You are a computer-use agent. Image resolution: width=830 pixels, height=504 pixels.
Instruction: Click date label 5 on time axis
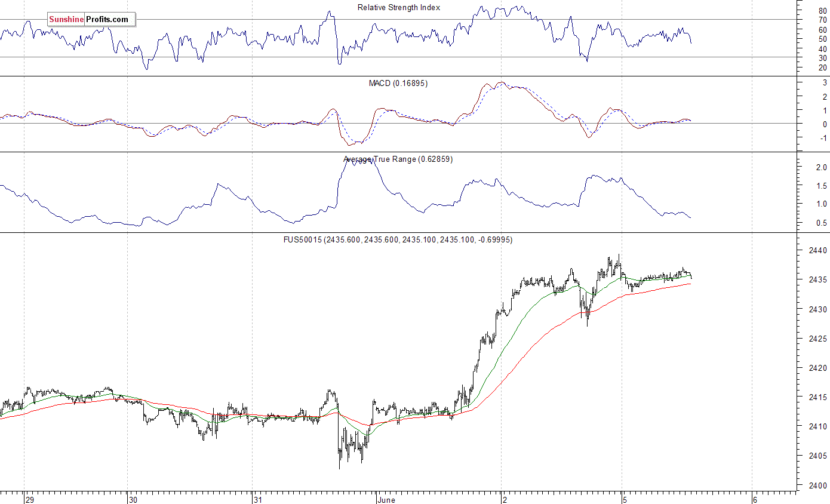click(626, 499)
